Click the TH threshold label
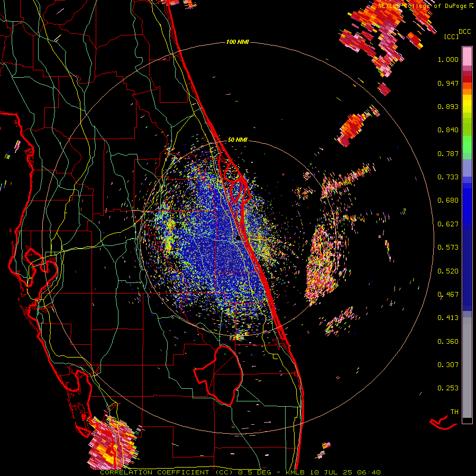This screenshot has height=476, width=476. [x=454, y=412]
